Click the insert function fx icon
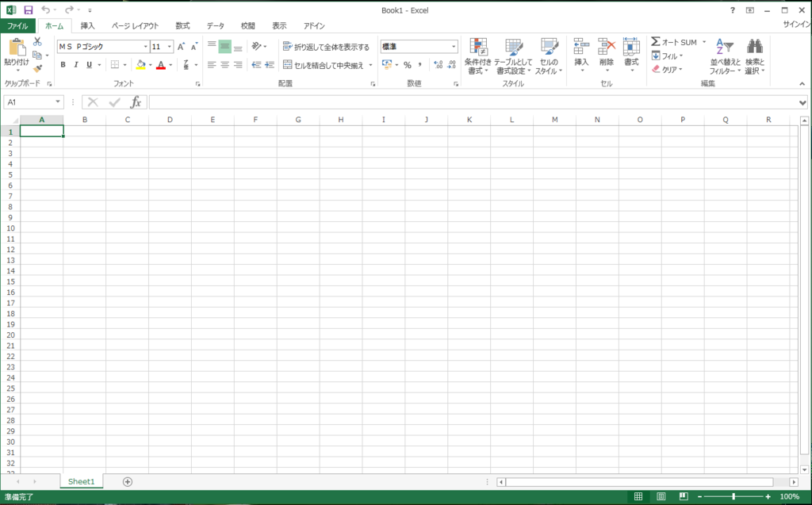The image size is (812, 505). click(136, 102)
